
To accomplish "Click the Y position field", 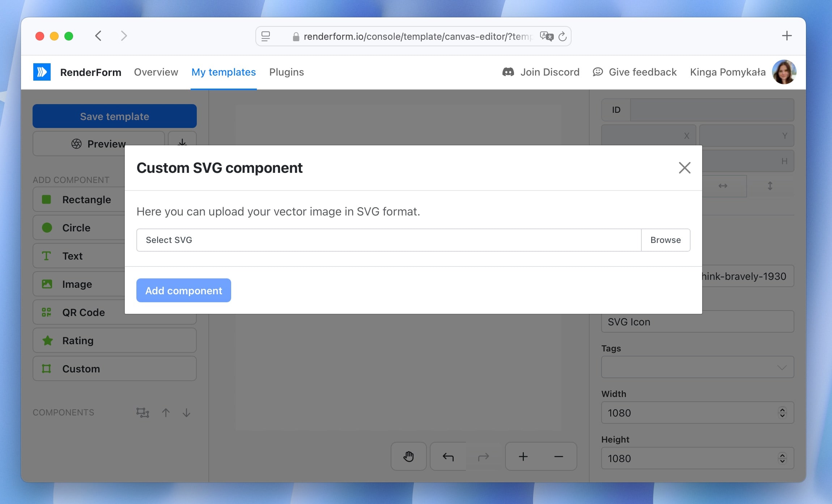I will tap(747, 136).
